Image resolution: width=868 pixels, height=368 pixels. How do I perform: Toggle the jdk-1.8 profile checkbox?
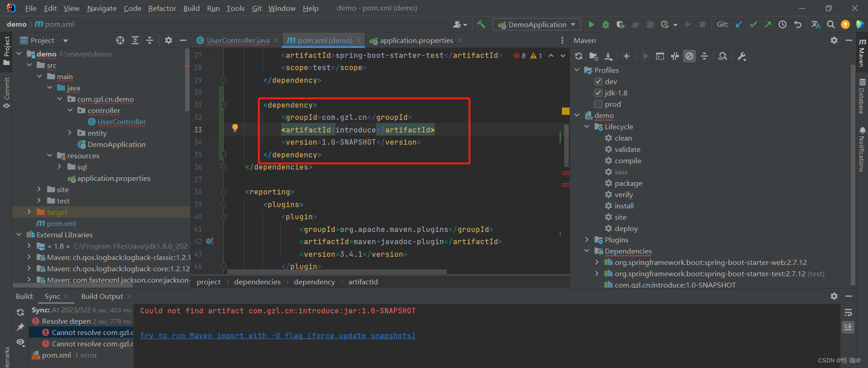(598, 93)
